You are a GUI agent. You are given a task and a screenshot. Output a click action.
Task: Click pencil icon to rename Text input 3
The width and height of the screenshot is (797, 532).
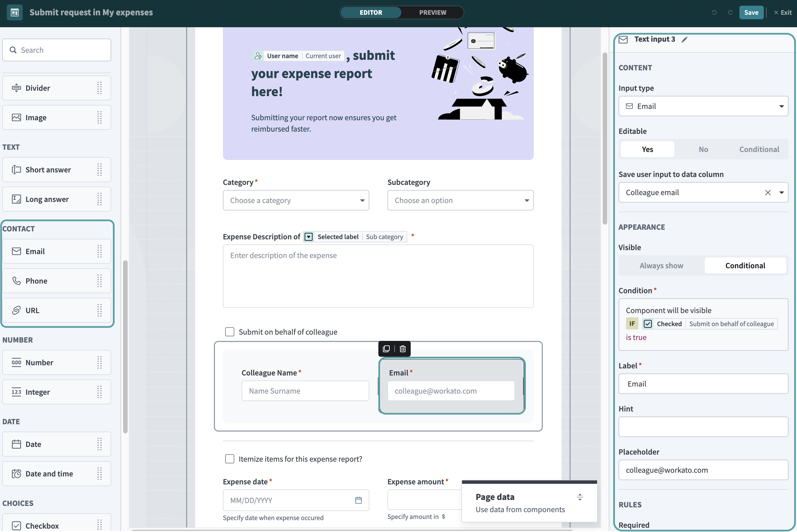[684, 40]
